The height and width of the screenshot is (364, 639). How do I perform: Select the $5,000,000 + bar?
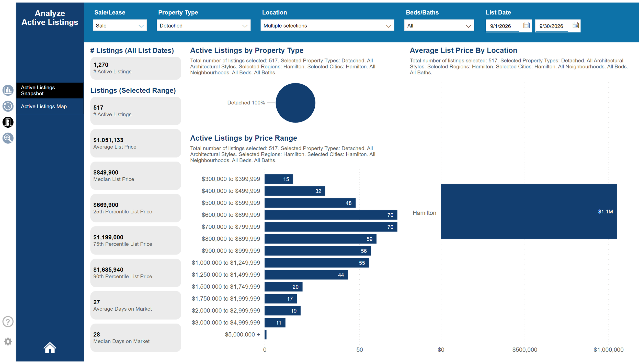[x=266, y=335]
